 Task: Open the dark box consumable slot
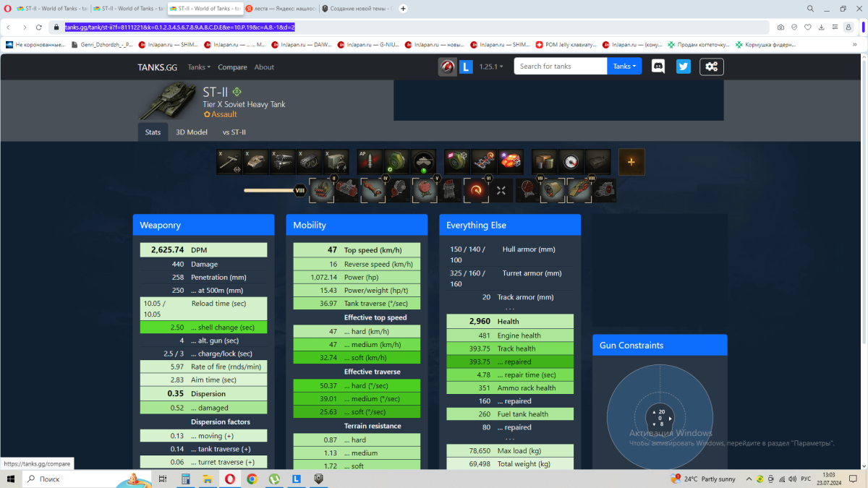(597, 162)
